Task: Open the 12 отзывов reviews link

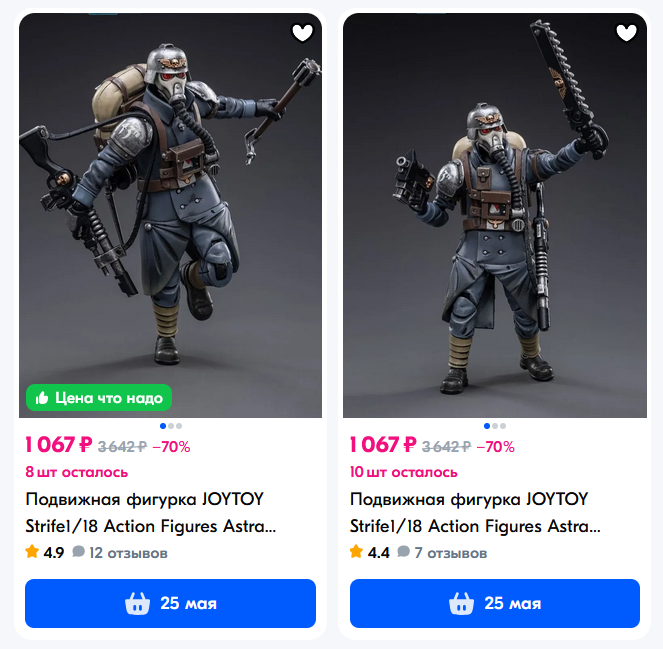Action: pyautogui.click(x=129, y=553)
